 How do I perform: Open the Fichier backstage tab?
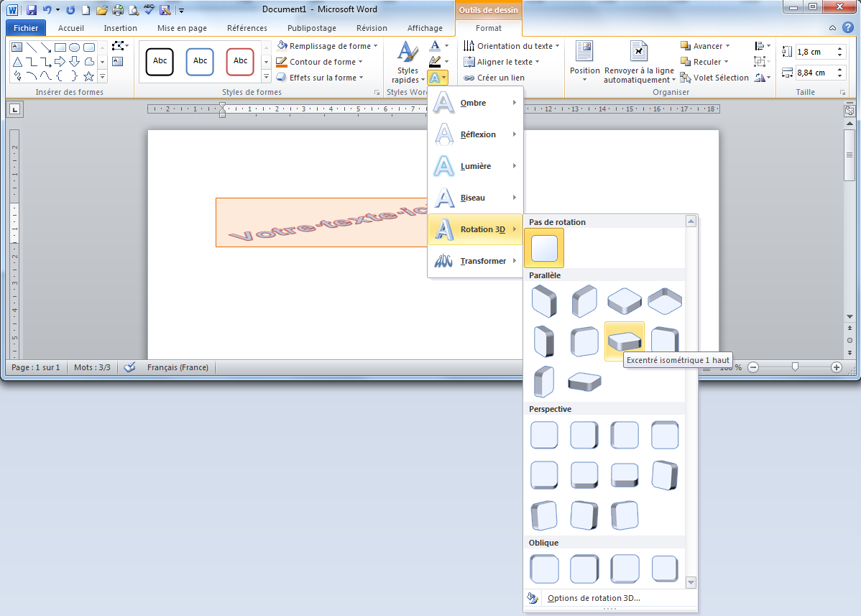26,28
